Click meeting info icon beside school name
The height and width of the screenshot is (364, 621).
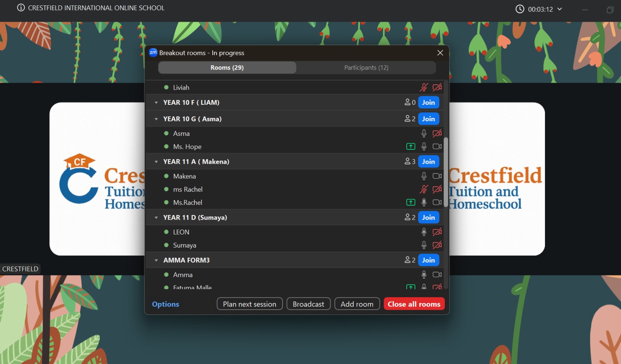point(21,8)
